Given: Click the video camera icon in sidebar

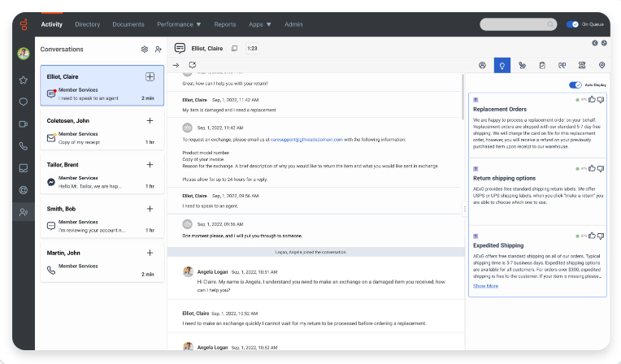Looking at the screenshot, I should [24, 124].
